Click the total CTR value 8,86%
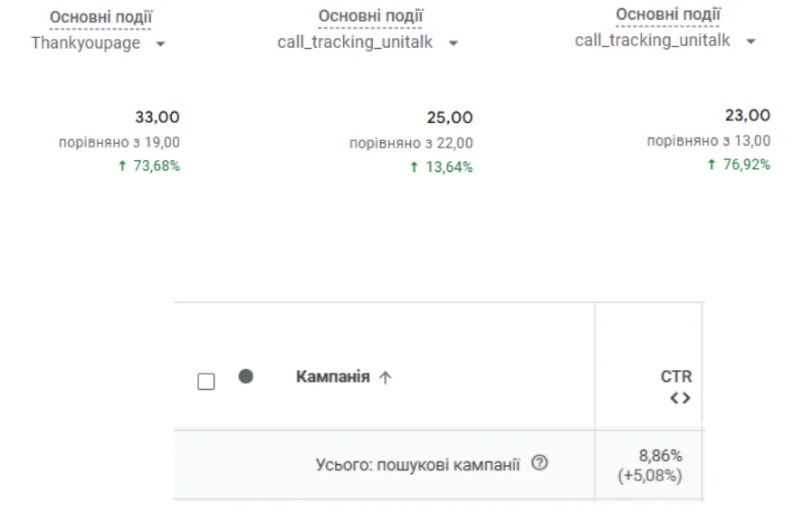 660,455
